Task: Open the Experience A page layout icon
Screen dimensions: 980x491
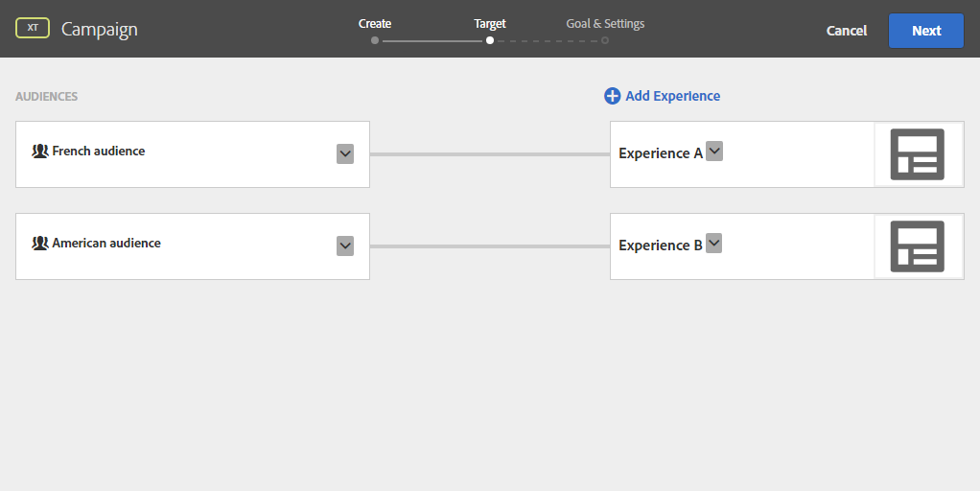Action: click(x=918, y=154)
